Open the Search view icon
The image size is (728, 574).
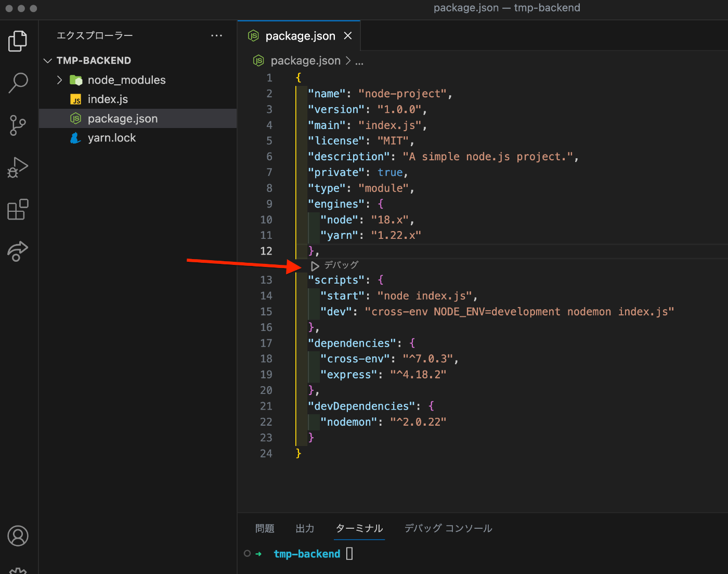coord(18,83)
